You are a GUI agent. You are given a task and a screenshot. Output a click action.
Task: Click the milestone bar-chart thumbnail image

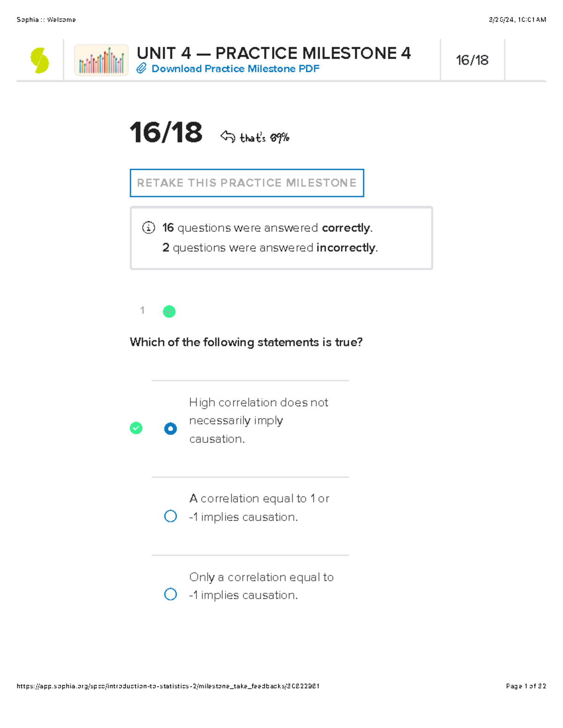pos(101,60)
